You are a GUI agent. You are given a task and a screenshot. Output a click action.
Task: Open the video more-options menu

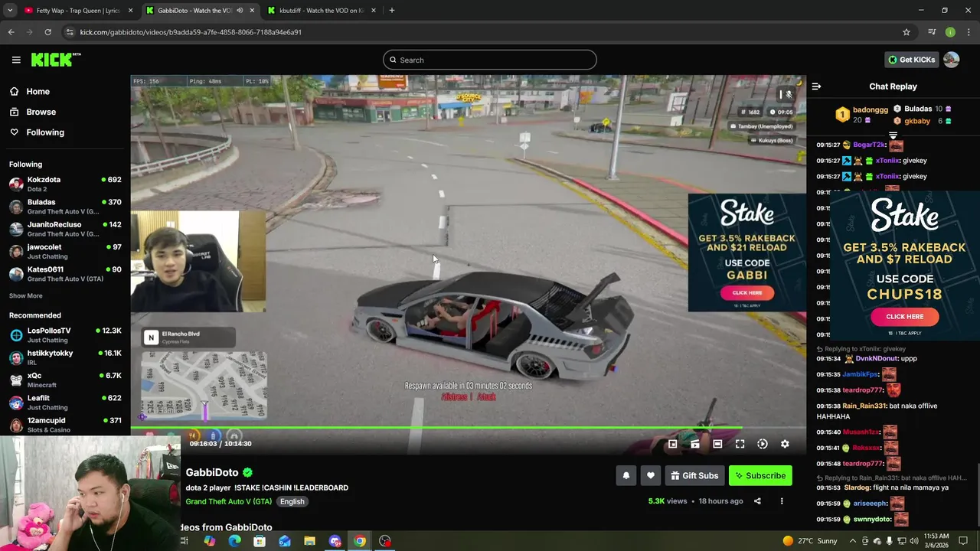click(x=782, y=501)
